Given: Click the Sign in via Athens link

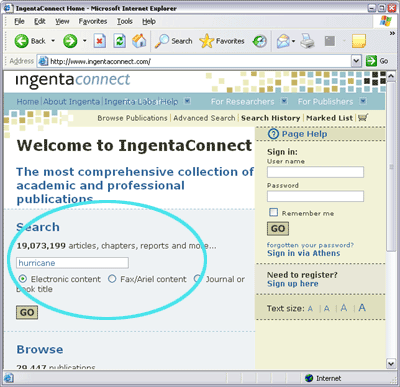Looking at the screenshot, I should [x=303, y=253].
